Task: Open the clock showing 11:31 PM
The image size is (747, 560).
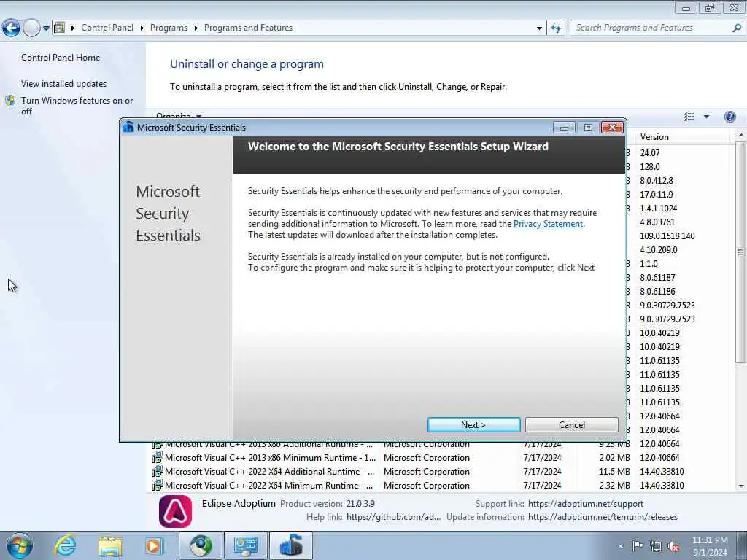Action: 709,545
